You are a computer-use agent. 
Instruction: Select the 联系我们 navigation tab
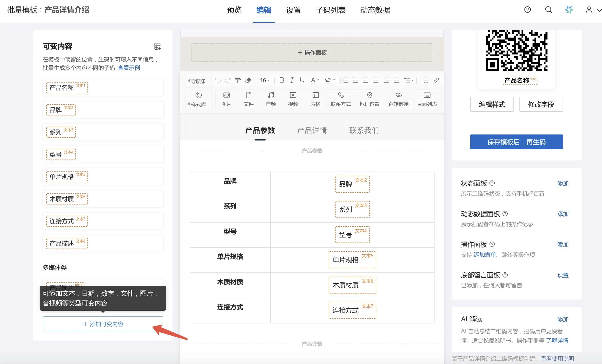pyautogui.click(x=364, y=131)
